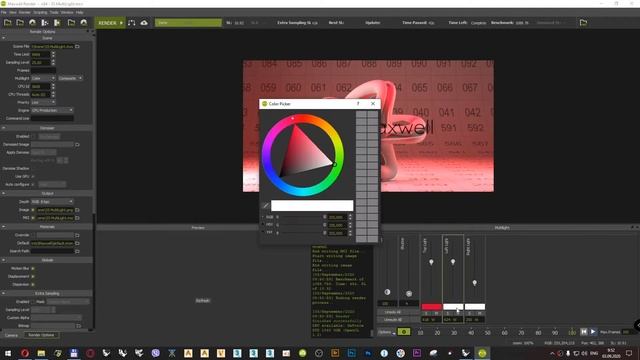Open the Render menu
Image resolution: width=640 pixels, height=360 pixels.
coord(24,13)
